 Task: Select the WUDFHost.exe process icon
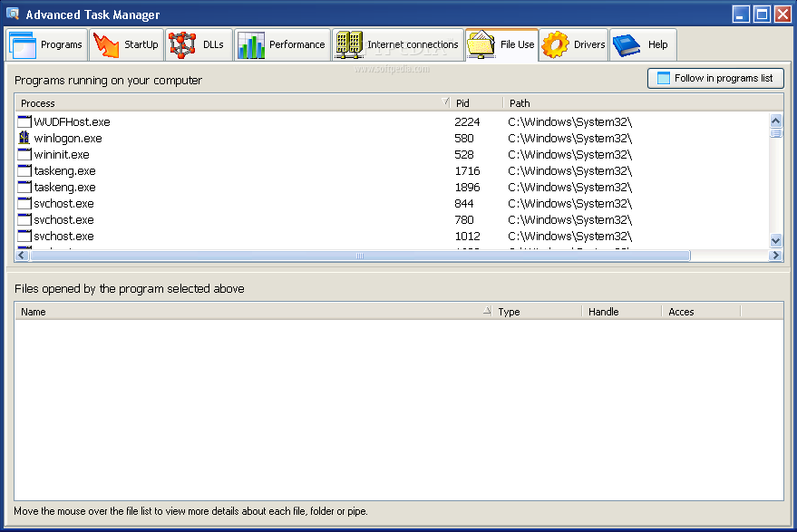pos(24,121)
